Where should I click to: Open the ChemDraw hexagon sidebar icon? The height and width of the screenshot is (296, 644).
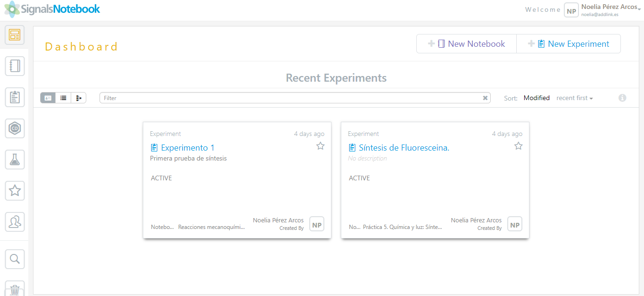pos(15,128)
